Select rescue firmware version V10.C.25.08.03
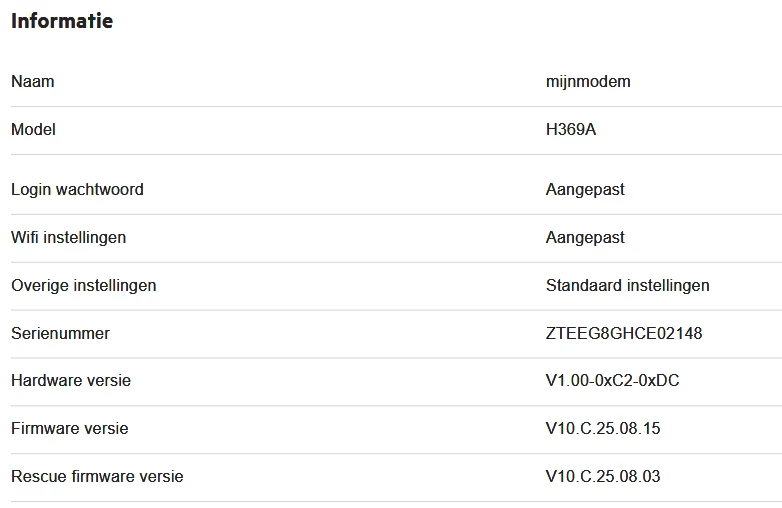The width and height of the screenshot is (782, 508). tap(603, 476)
